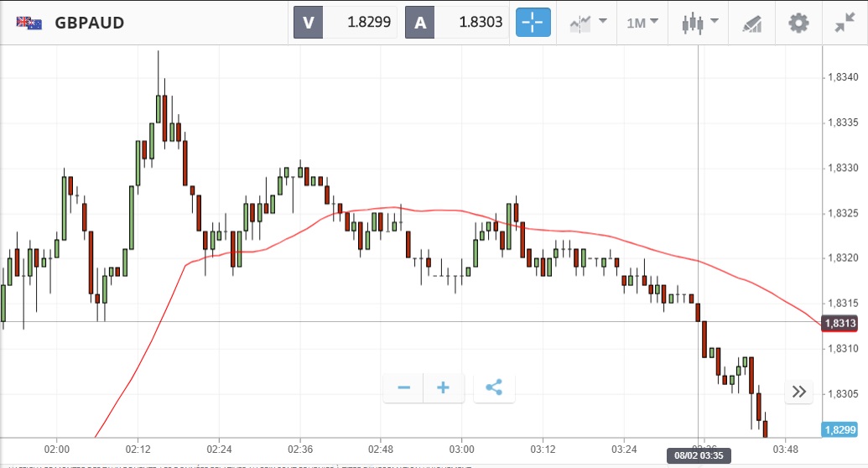The height and width of the screenshot is (468, 868).
Task: Click the buy price 1.8303
Action: [x=481, y=22]
